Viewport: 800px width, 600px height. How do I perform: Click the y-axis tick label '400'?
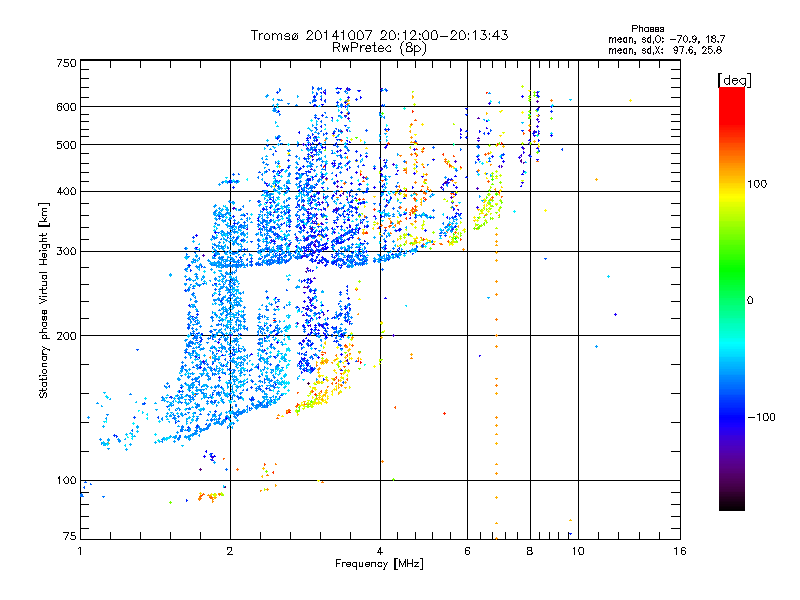[x=67, y=192]
